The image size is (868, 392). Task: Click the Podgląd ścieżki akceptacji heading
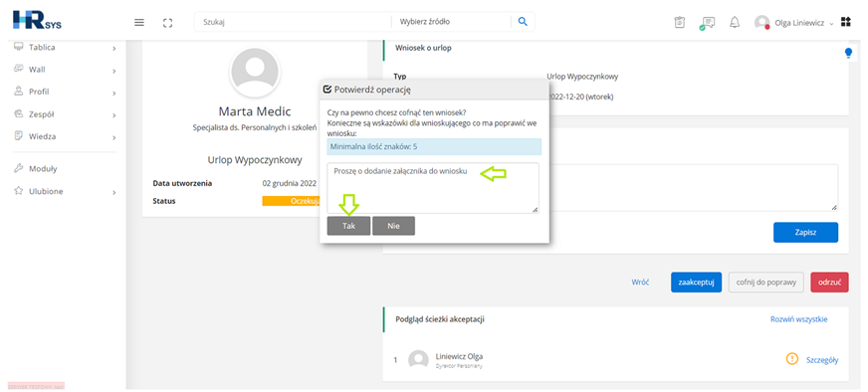[441, 319]
